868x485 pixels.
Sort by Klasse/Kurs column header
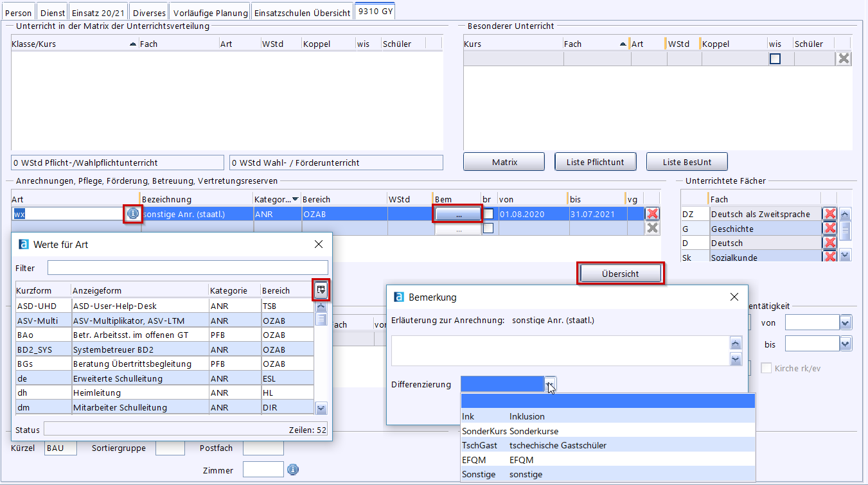(75, 44)
